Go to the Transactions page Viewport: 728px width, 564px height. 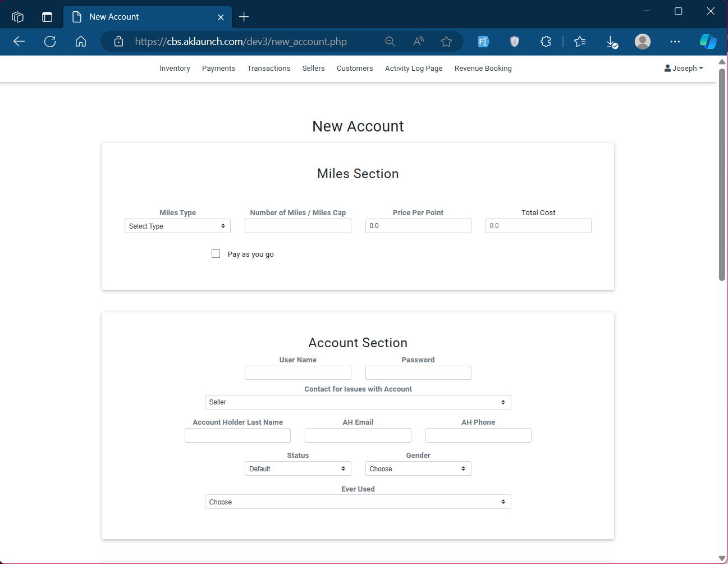click(268, 69)
